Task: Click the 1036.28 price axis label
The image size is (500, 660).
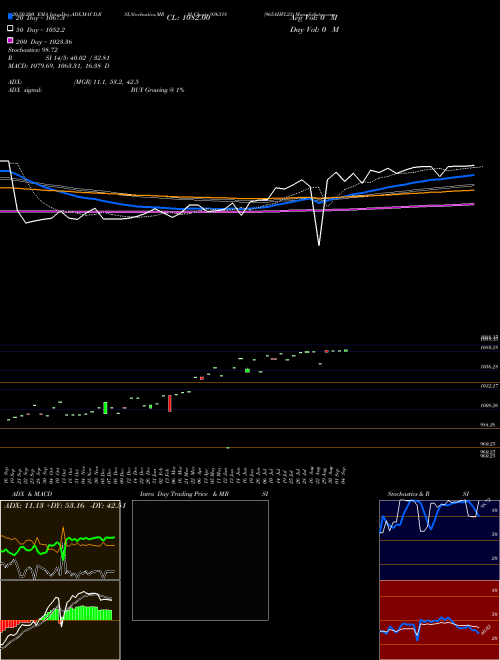Action: (489, 367)
